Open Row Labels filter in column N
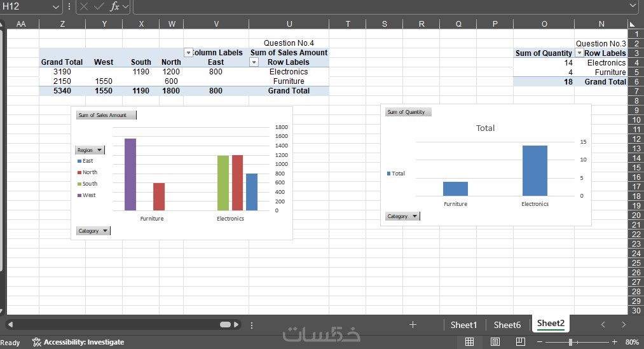The height and width of the screenshot is (349, 644). [x=579, y=53]
